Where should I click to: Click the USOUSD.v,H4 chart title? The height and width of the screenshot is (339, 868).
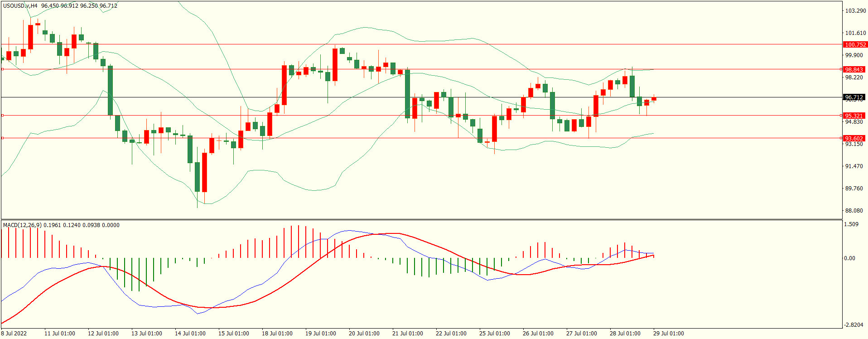coord(20,6)
